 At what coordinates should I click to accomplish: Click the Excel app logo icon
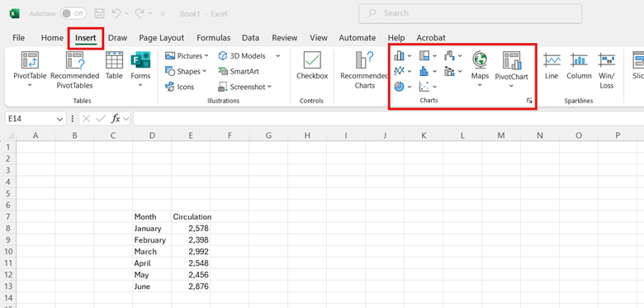click(14, 14)
